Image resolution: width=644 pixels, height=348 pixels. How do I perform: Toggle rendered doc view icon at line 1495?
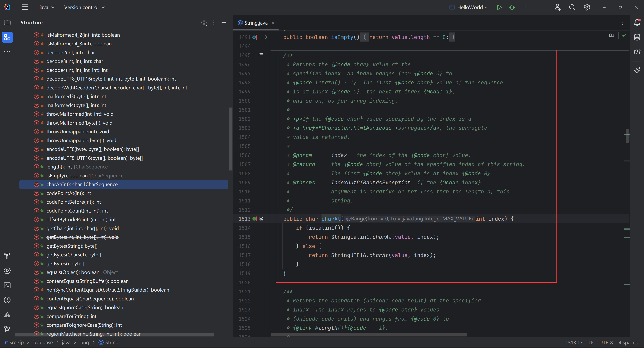[260, 55]
